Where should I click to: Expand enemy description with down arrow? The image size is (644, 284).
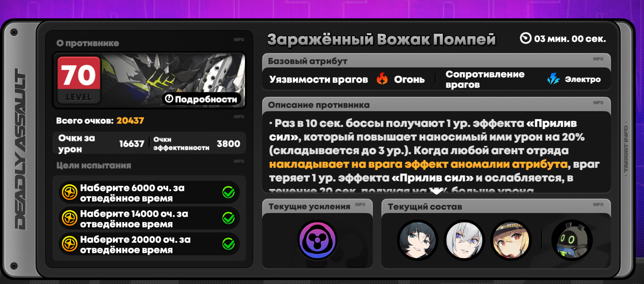point(436,192)
